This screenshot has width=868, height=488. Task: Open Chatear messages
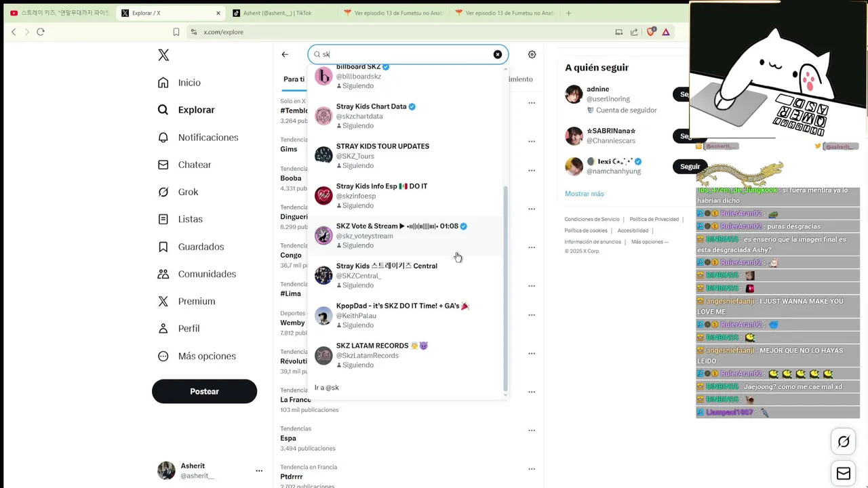pos(184,165)
